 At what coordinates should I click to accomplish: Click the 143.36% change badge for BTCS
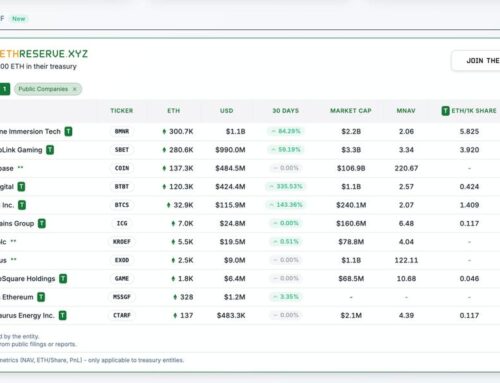(x=286, y=205)
